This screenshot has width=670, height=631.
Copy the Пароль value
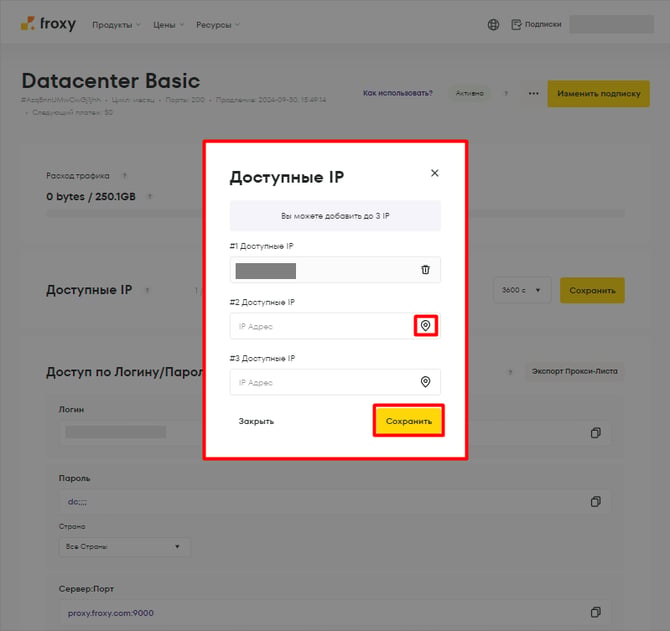tap(595, 502)
